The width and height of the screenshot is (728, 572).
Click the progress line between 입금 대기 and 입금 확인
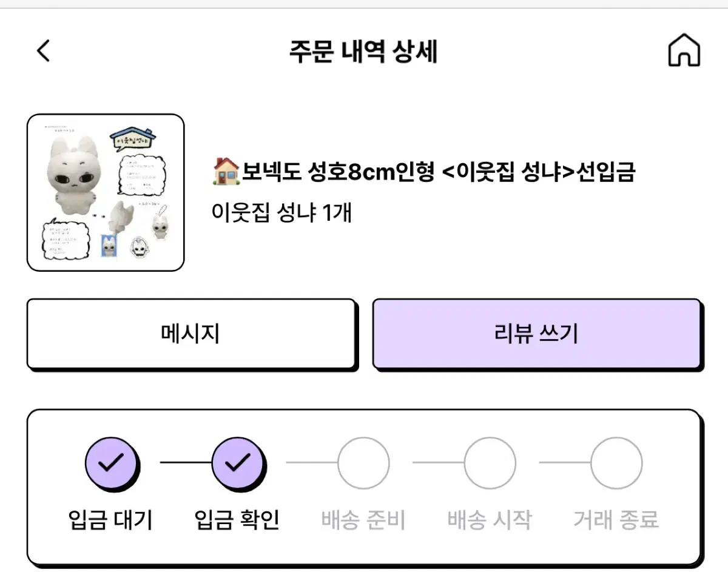click(186, 462)
